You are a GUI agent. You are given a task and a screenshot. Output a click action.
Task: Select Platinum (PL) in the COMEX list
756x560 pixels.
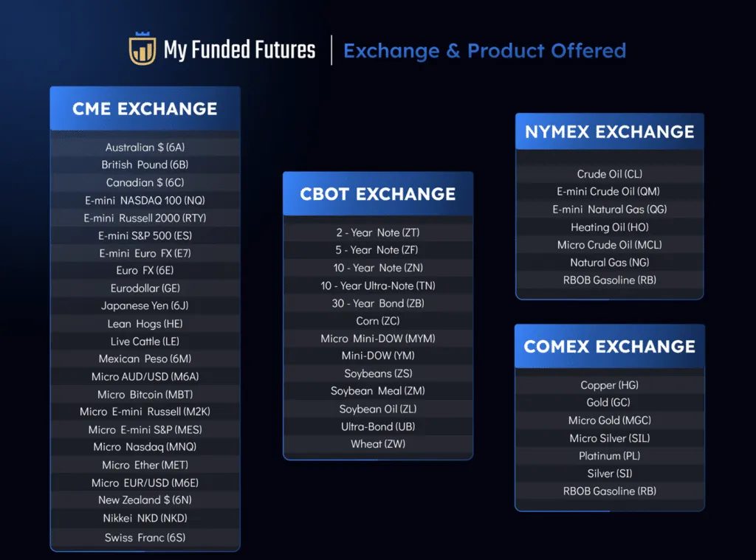(609, 456)
